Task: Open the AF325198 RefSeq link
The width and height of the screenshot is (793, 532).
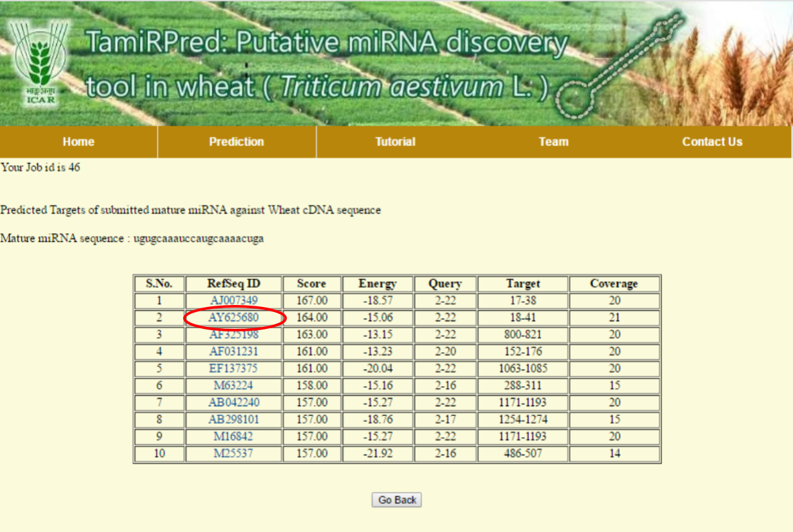Action: 233,335
